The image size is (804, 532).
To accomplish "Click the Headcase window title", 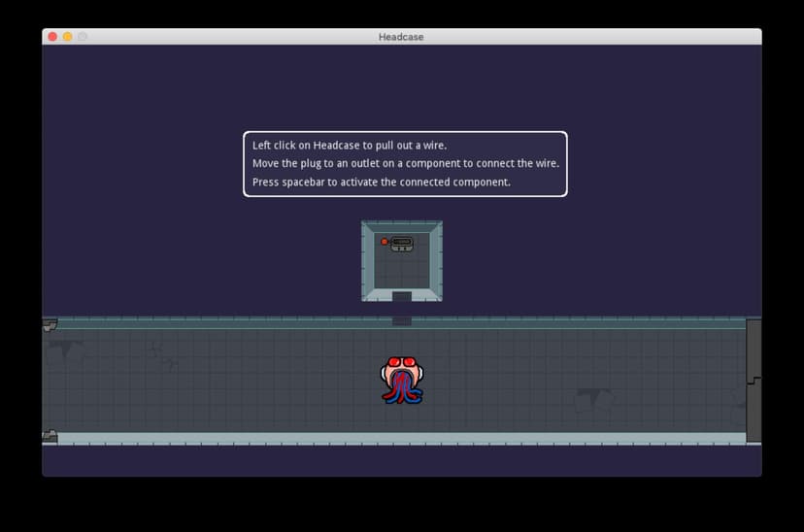I will pos(401,37).
